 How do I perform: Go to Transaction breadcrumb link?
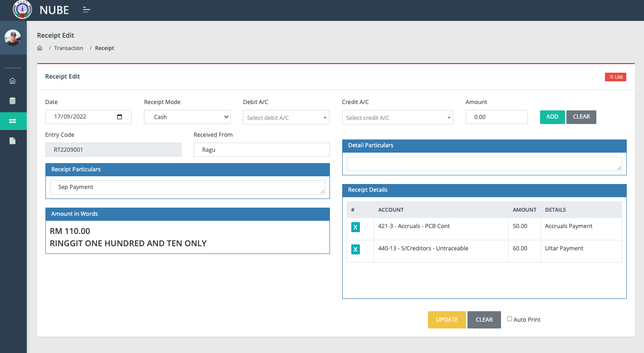click(x=69, y=48)
